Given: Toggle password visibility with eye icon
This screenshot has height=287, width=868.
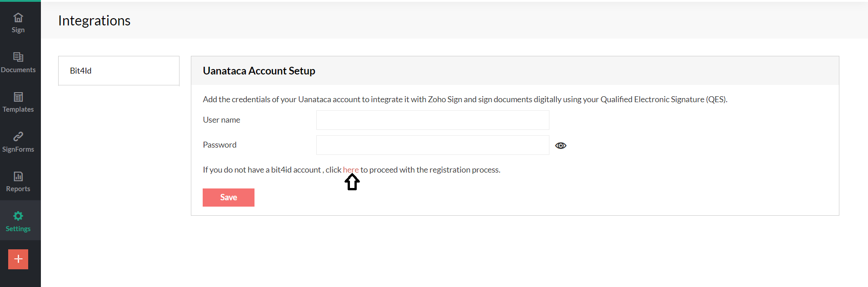Looking at the screenshot, I should click(561, 146).
